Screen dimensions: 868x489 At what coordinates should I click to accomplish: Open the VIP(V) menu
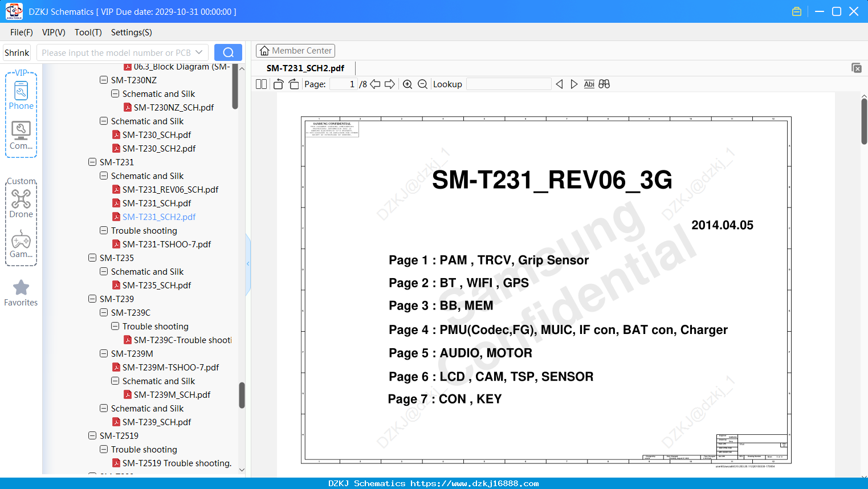[x=54, y=32]
